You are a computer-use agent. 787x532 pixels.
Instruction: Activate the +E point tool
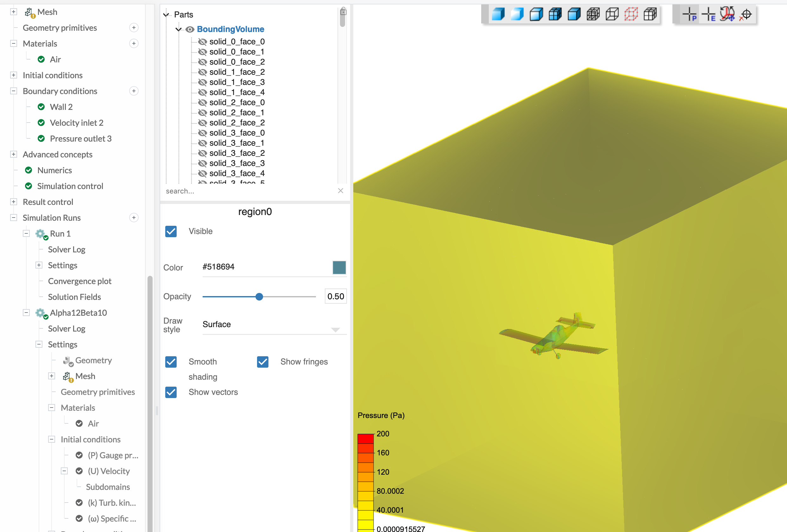[709, 14]
